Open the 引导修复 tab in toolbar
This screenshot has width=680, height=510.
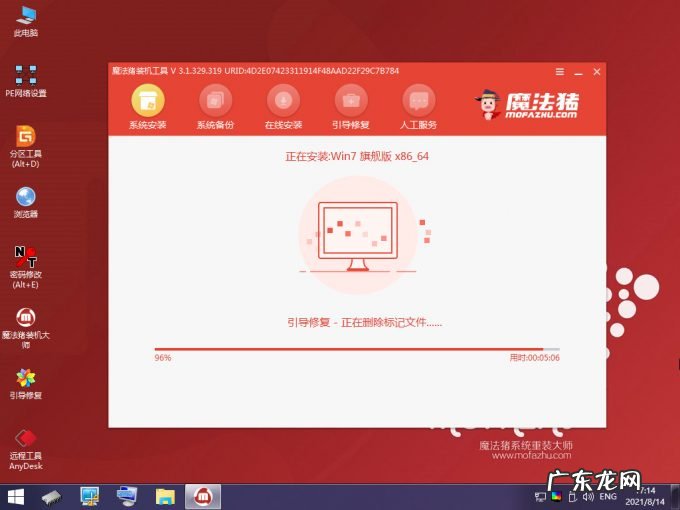(351, 107)
